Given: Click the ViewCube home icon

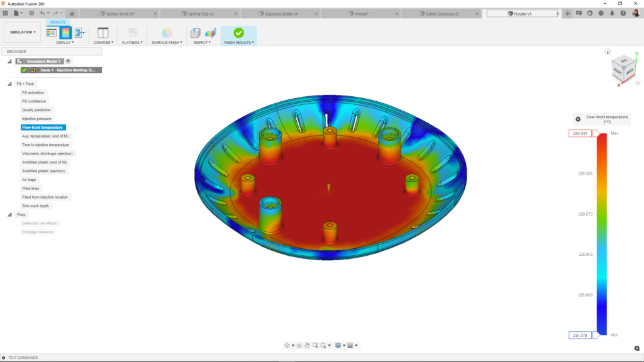Looking at the screenshot, I should 608,52.
